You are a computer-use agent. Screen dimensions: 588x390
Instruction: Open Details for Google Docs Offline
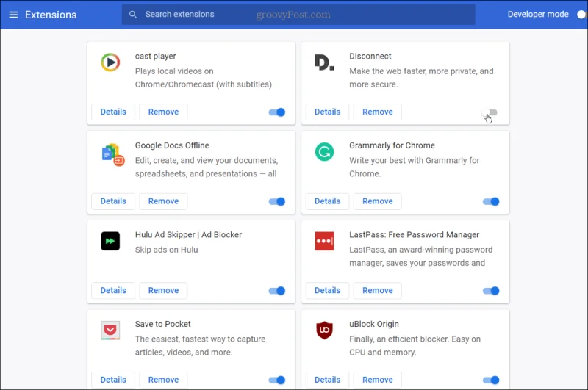click(113, 201)
